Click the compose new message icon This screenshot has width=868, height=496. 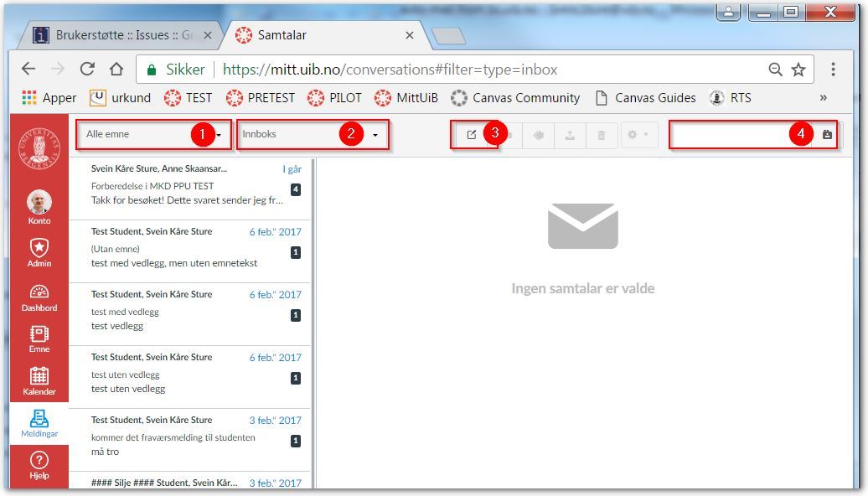[471, 135]
